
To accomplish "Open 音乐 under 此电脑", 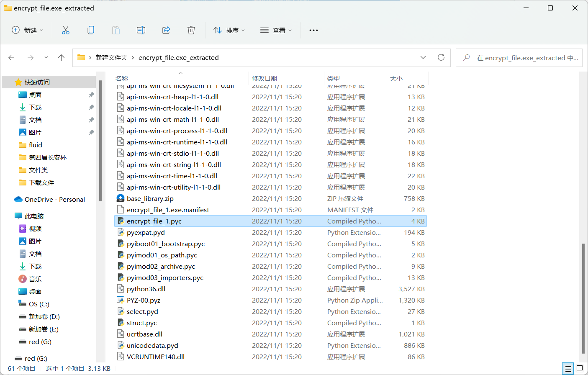I will [x=35, y=279].
